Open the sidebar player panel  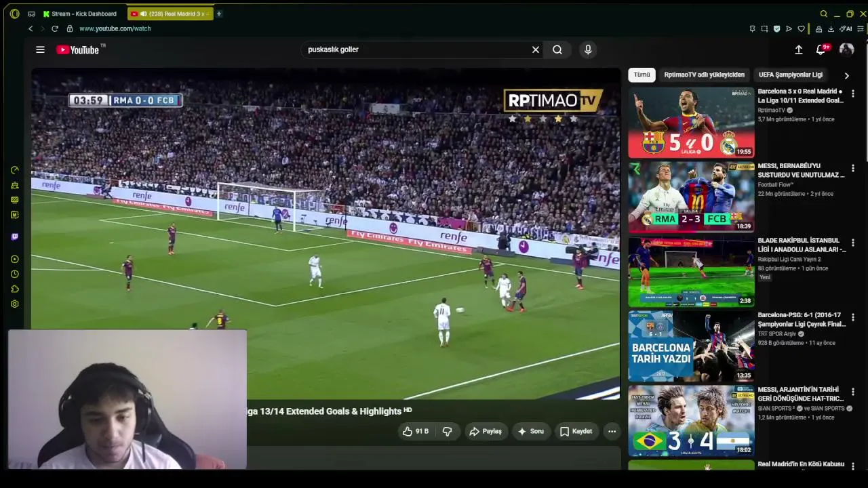click(15, 259)
